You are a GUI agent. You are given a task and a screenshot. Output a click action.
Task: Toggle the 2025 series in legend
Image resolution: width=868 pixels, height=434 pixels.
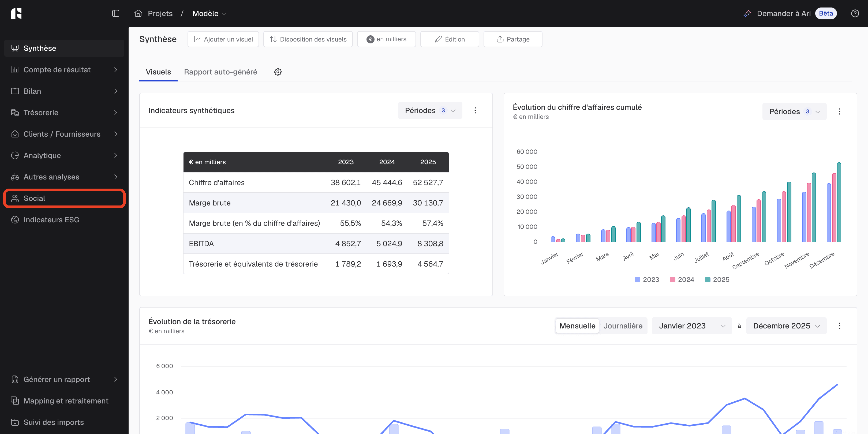pos(717,280)
